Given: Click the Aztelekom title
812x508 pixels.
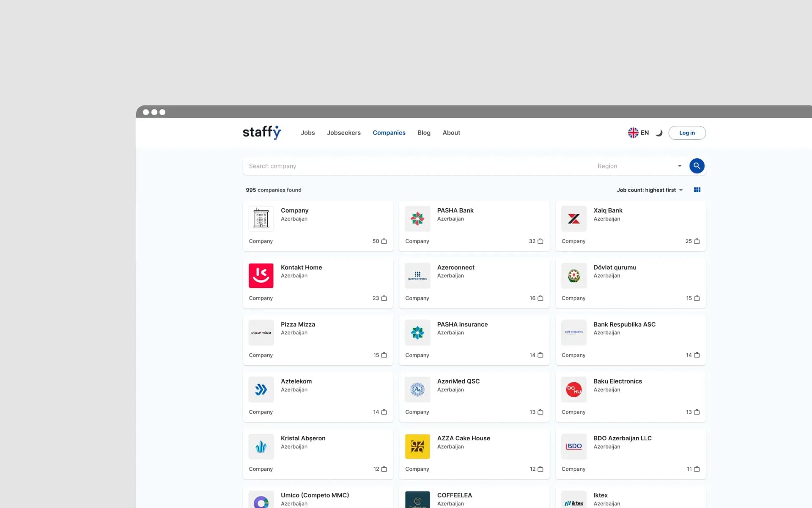Looking at the screenshot, I should click(x=296, y=381).
